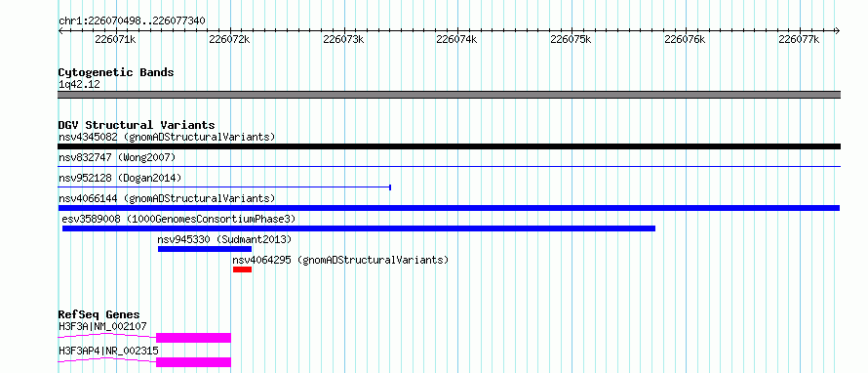Click the end marker of nsv952128
This screenshot has height=373, width=868.
point(390,187)
